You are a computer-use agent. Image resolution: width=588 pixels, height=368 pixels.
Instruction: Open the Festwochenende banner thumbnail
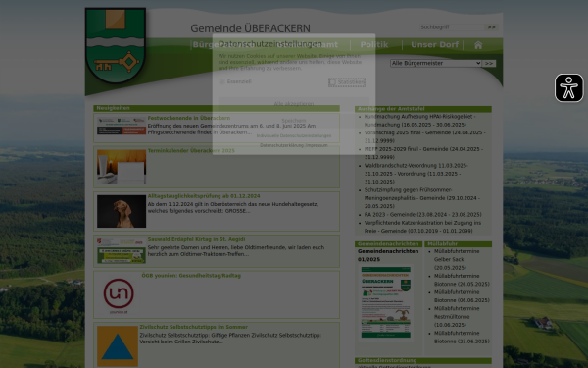point(122,126)
